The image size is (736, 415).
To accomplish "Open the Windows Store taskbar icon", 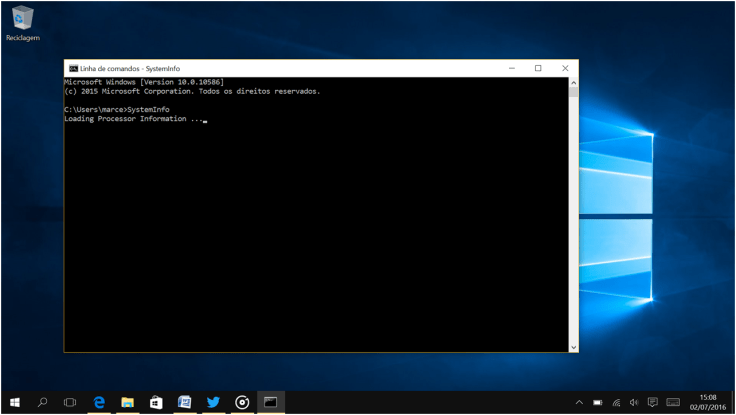I will click(x=156, y=402).
